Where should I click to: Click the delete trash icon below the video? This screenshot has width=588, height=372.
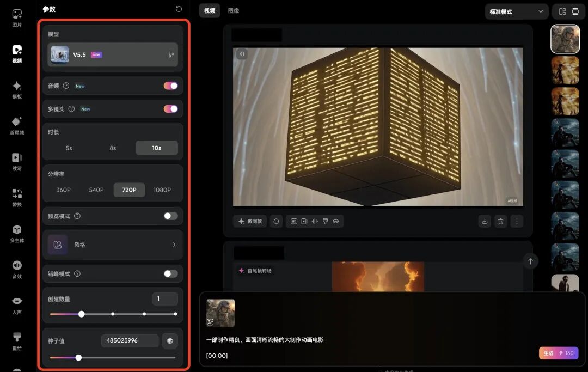coord(500,221)
